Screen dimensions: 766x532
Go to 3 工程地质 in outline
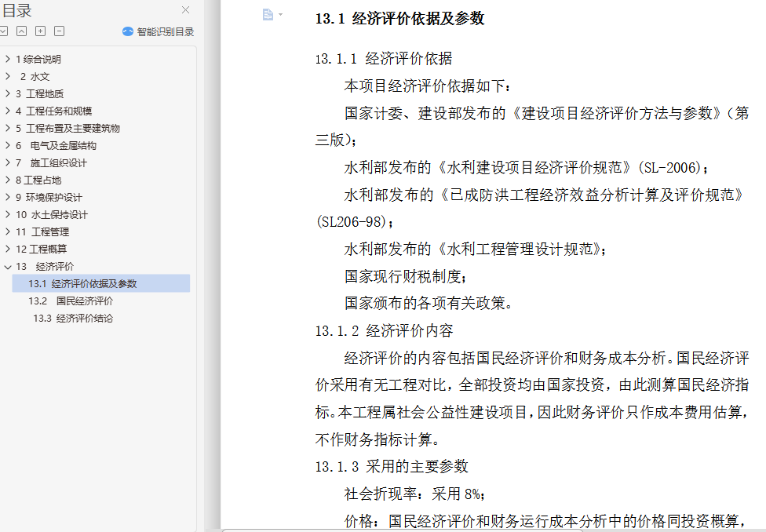coord(39,93)
